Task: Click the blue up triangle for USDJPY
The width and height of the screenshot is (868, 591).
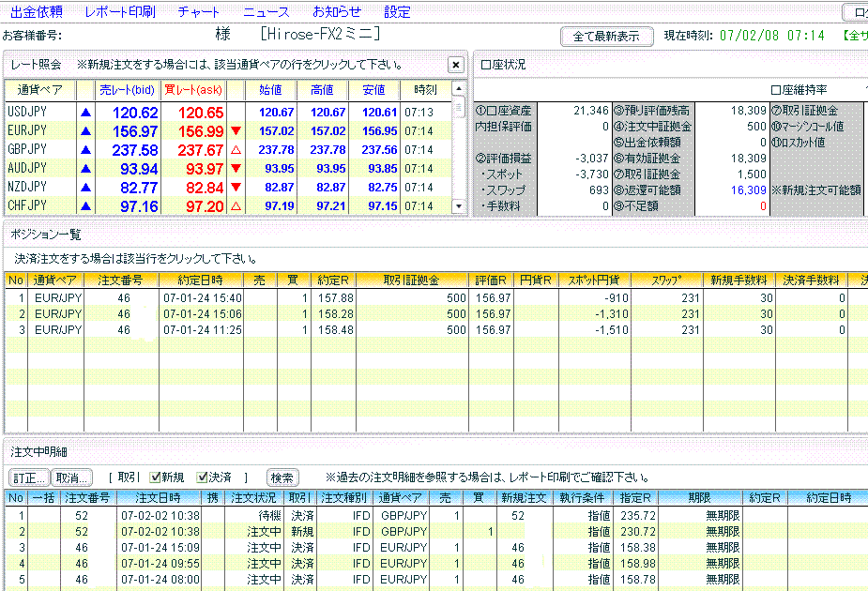Action: click(x=85, y=113)
